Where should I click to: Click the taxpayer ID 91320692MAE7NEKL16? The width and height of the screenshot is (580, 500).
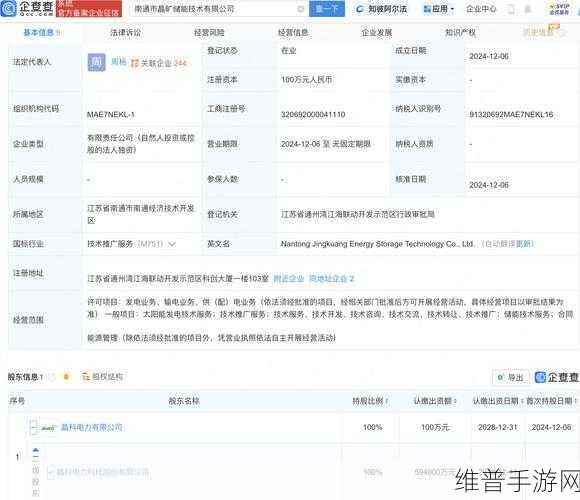(x=511, y=115)
